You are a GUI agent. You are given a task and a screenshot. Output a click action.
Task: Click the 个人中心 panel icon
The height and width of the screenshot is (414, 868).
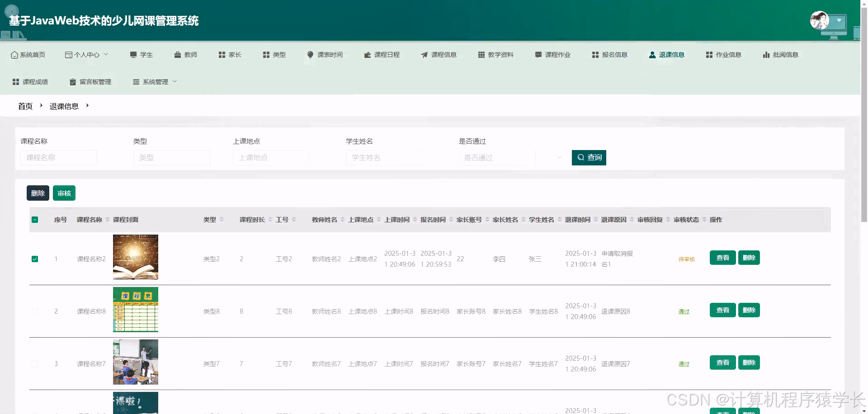[x=69, y=55]
